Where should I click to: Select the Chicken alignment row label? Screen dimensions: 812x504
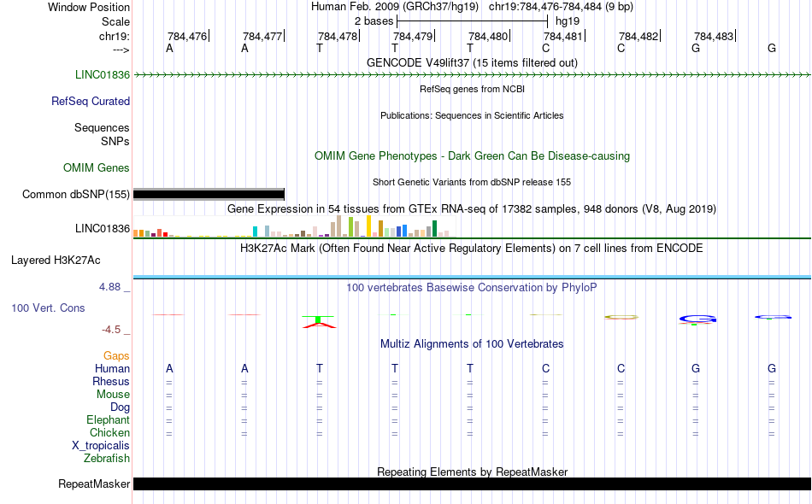click(x=109, y=432)
